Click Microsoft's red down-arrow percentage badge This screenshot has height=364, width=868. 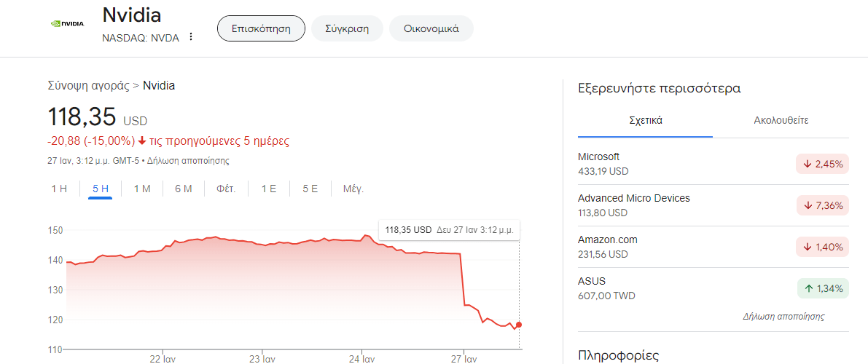823,165
